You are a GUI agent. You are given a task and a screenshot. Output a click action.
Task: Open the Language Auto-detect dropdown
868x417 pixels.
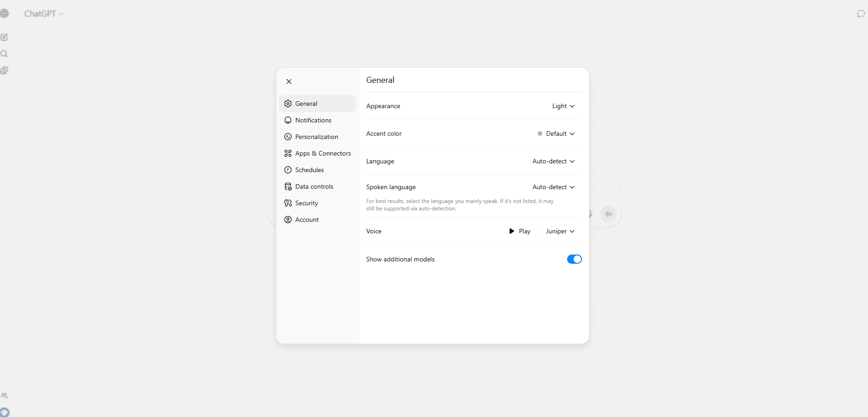[x=553, y=162]
